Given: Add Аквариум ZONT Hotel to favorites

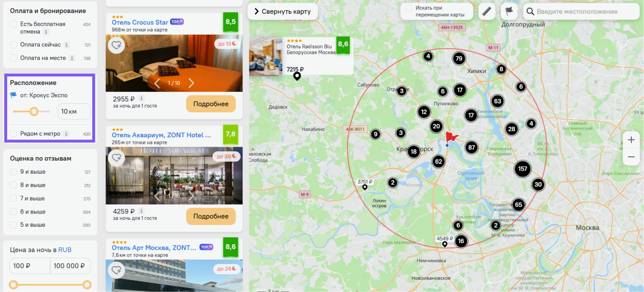Looking at the screenshot, I should 116,158.
